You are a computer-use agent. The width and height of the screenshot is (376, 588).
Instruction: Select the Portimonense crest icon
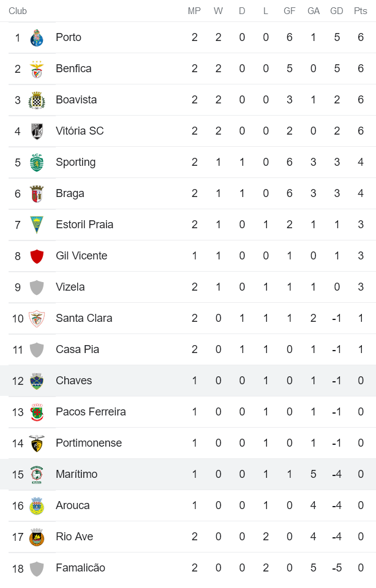(x=37, y=443)
